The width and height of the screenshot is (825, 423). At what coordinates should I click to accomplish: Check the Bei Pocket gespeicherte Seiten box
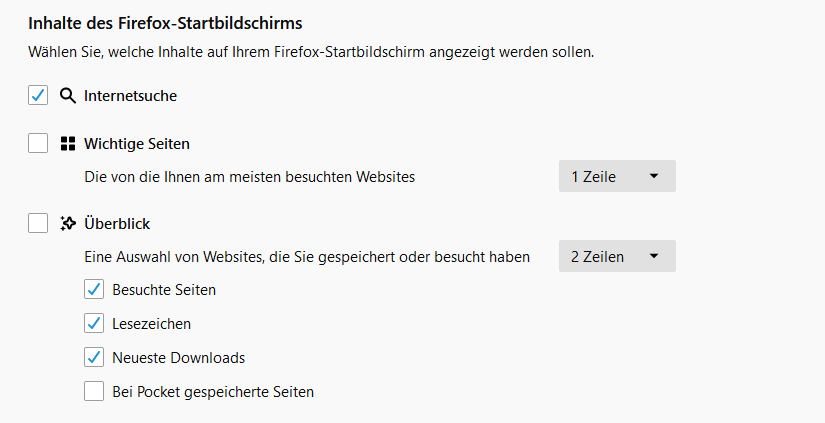tap(94, 392)
